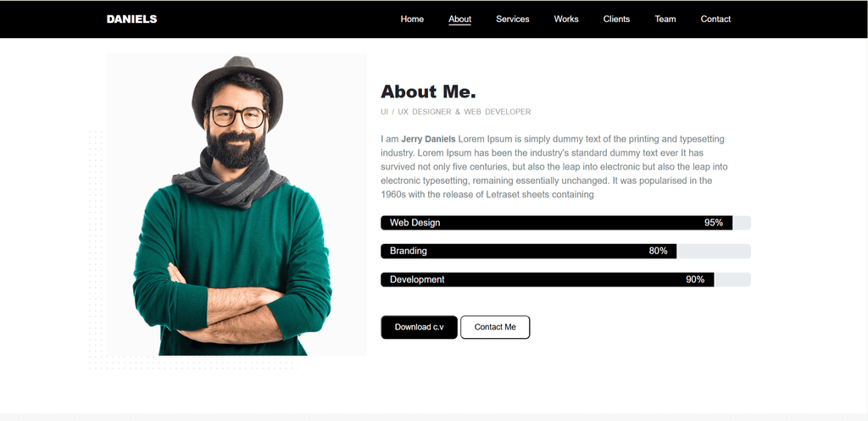Image resolution: width=868 pixels, height=421 pixels.
Task: Open the Contact nav link
Action: click(x=715, y=19)
